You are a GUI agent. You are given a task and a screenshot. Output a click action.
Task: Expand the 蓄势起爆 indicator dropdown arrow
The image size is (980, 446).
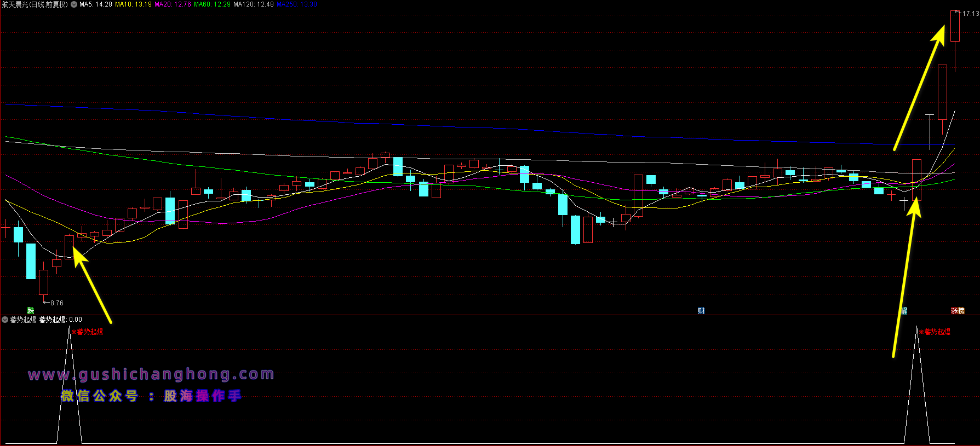coord(5,320)
